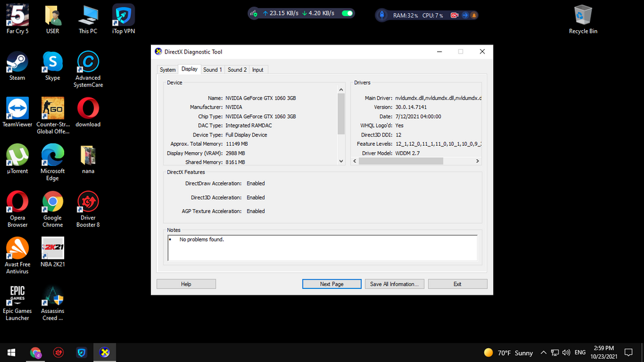Image resolution: width=644 pixels, height=362 pixels.
Task: Click the driver version 30.0.14.7141 text
Action: click(411, 107)
